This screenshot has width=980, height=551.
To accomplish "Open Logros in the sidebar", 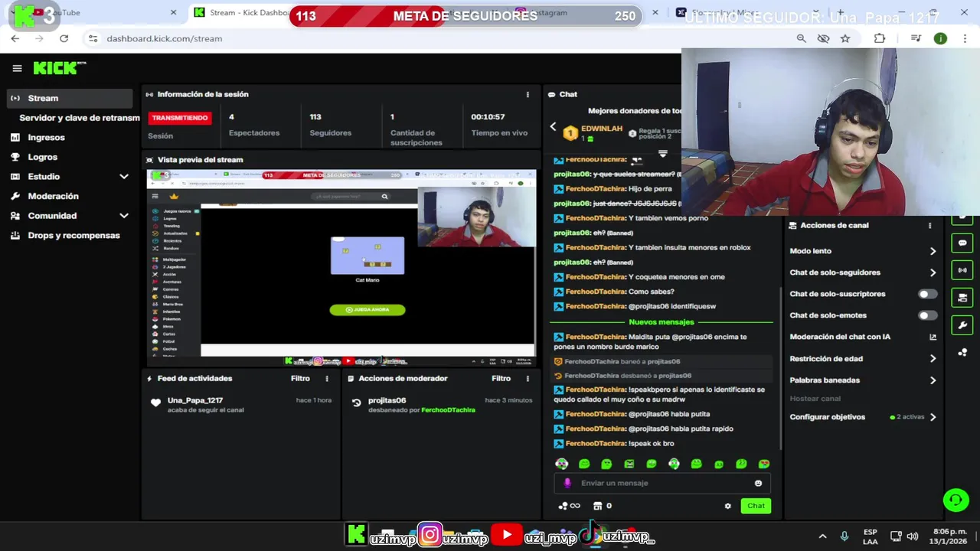I will tap(42, 157).
